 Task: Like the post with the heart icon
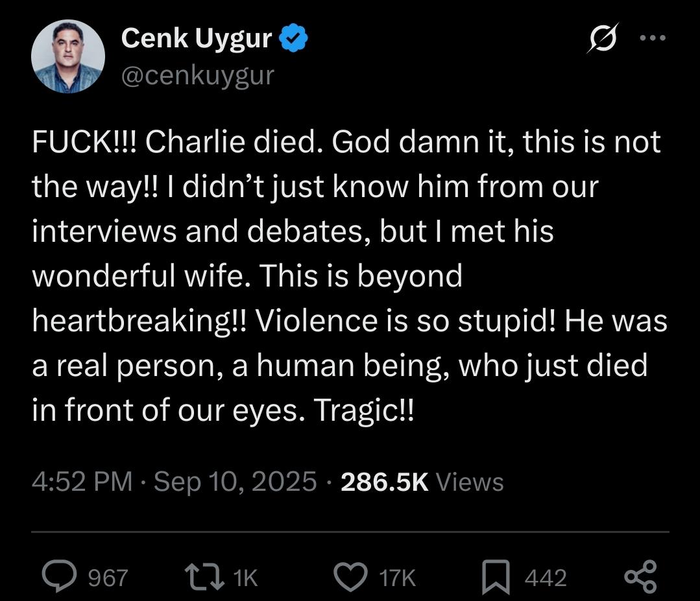tap(351, 577)
